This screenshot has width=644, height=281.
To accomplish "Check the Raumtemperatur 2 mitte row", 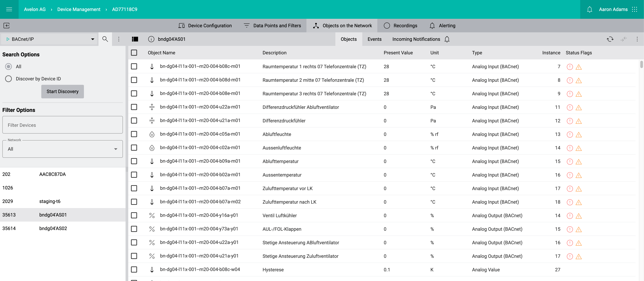I will point(134,80).
